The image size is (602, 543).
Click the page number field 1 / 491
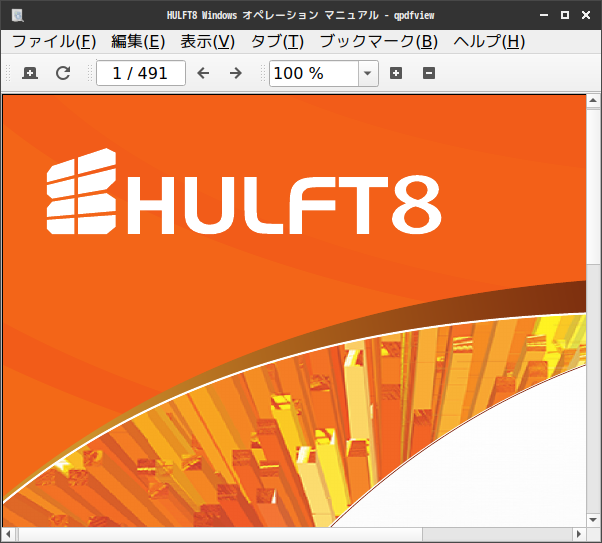(x=141, y=73)
